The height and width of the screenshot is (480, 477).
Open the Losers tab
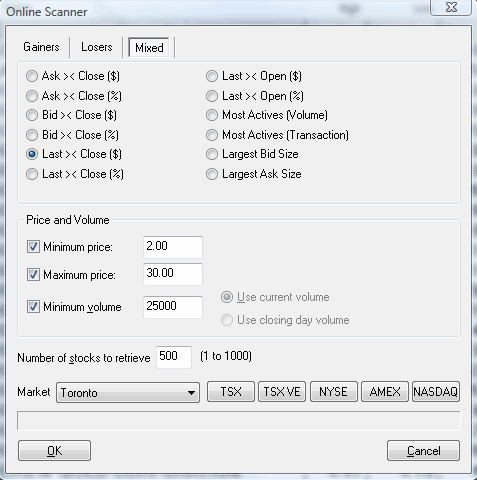click(97, 47)
